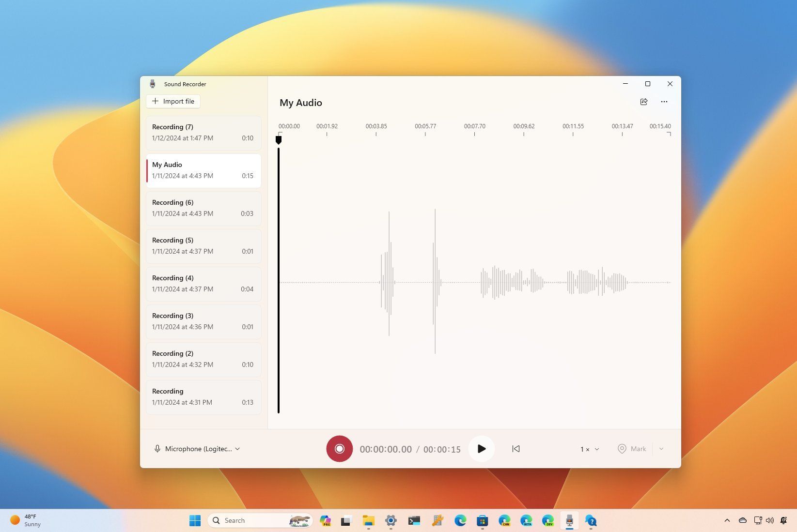
Task: Skip back to beginning of the recording
Action: (x=516, y=449)
